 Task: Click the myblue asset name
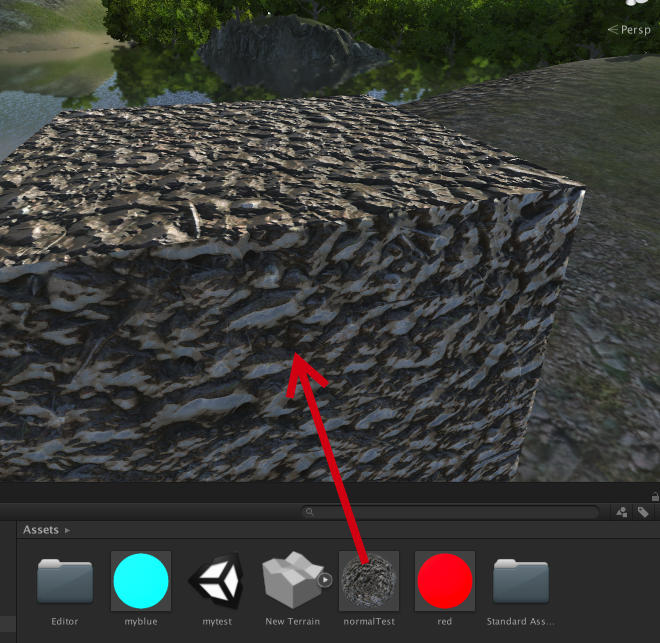point(141,622)
